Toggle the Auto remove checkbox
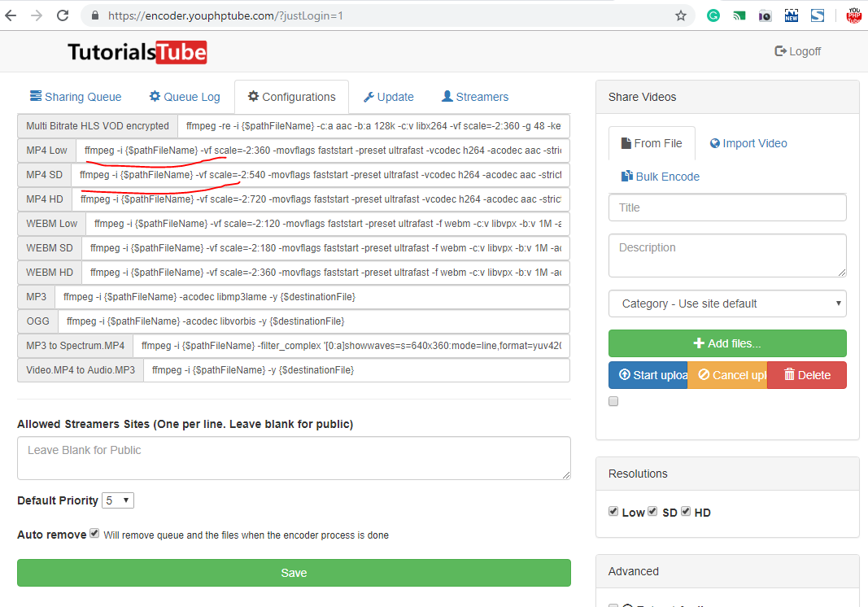Viewport: 868px width, 607px height. click(x=94, y=533)
